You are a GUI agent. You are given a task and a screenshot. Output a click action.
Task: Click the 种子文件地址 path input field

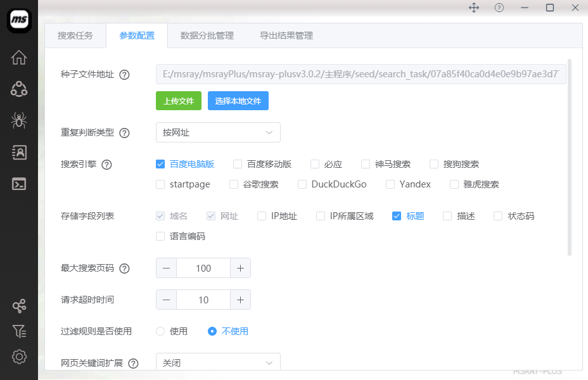(x=361, y=75)
